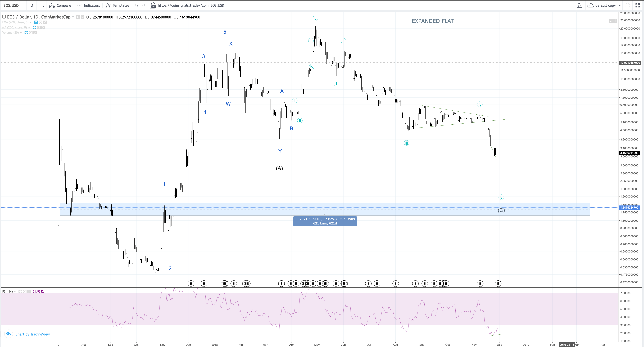Select circled v label above May peak
This screenshot has width=644, height=347.
[315, 18]
